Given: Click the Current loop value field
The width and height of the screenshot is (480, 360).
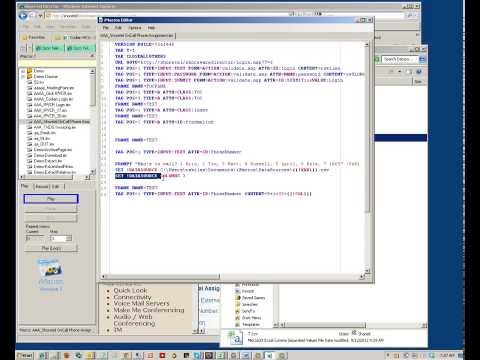Looking at the screenshot, I should click(35, 238).
